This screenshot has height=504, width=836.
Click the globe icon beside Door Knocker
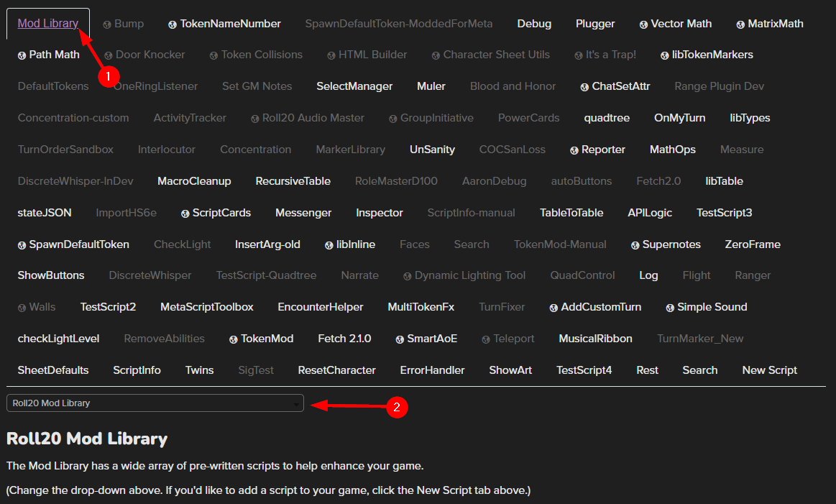tap(109, 55)
